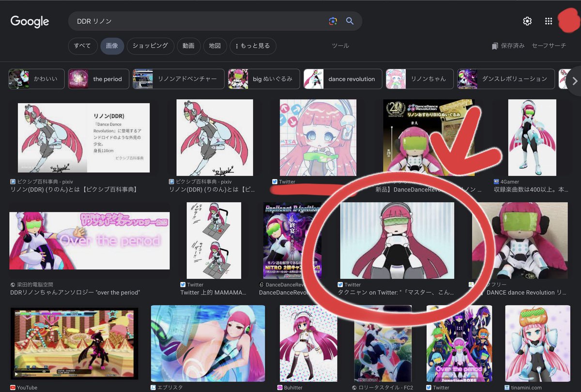
Task: Open the settings gear
Action: coord(527,21)
